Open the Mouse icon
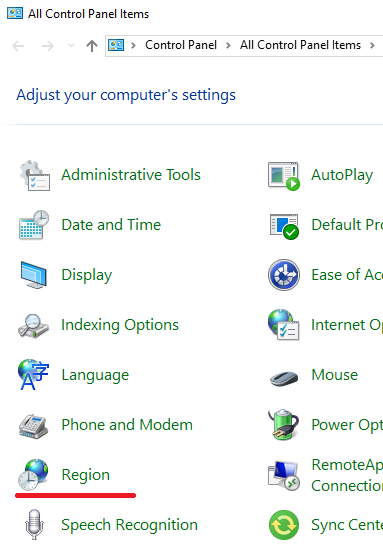Image resolution: width=383 pixels, height=548 pixels. (x=284, y=378)
